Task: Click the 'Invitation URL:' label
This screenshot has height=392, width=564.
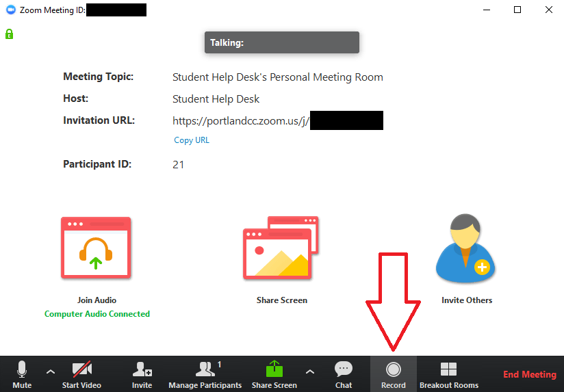Action: (99, 120)
